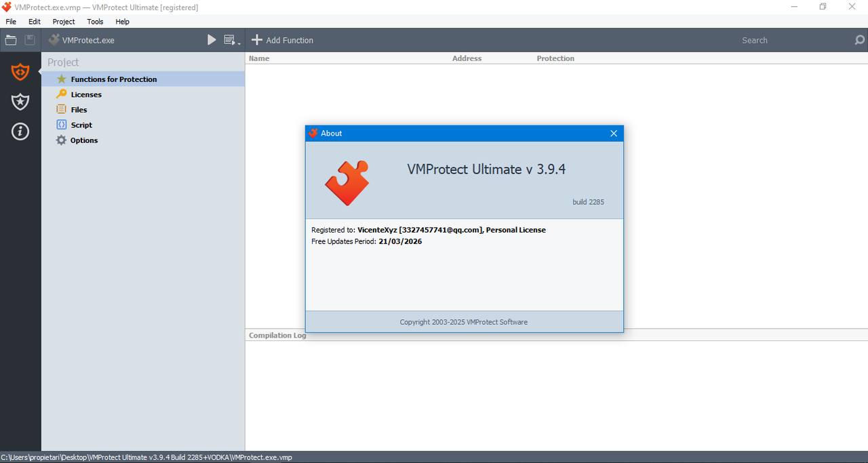The width and height of the screenshot is (868, 463).
Task: Click the Project panel heading
Action: (x=63, y=62)
